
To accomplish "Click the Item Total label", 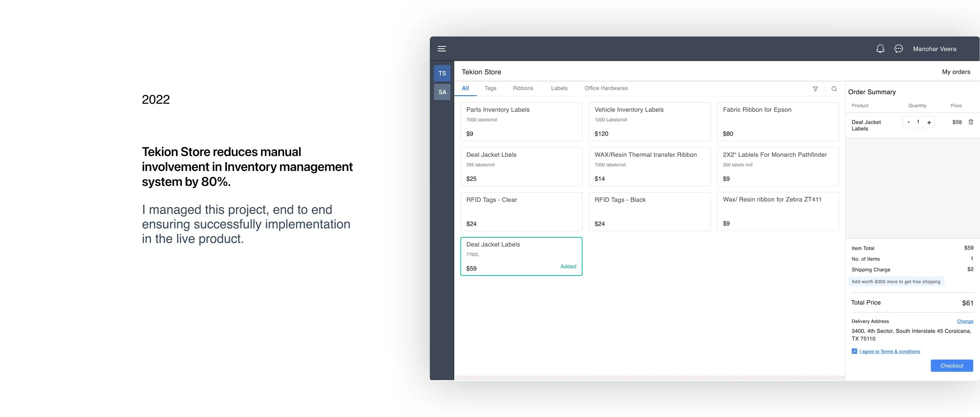I will tap(863, 248).
